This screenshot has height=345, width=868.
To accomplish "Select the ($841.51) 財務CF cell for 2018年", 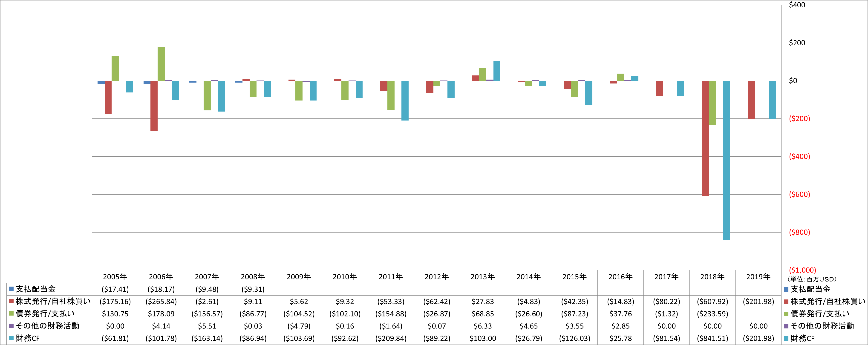I will click(x=712, y=338).
